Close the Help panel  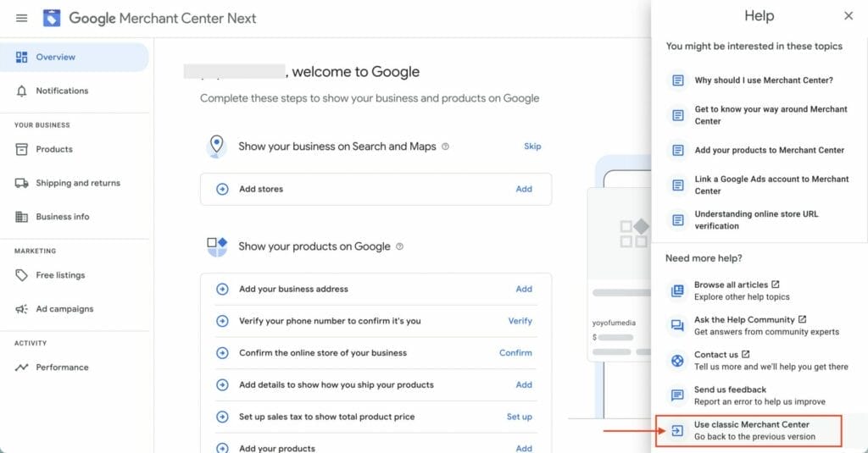click(x=849, y=16)
